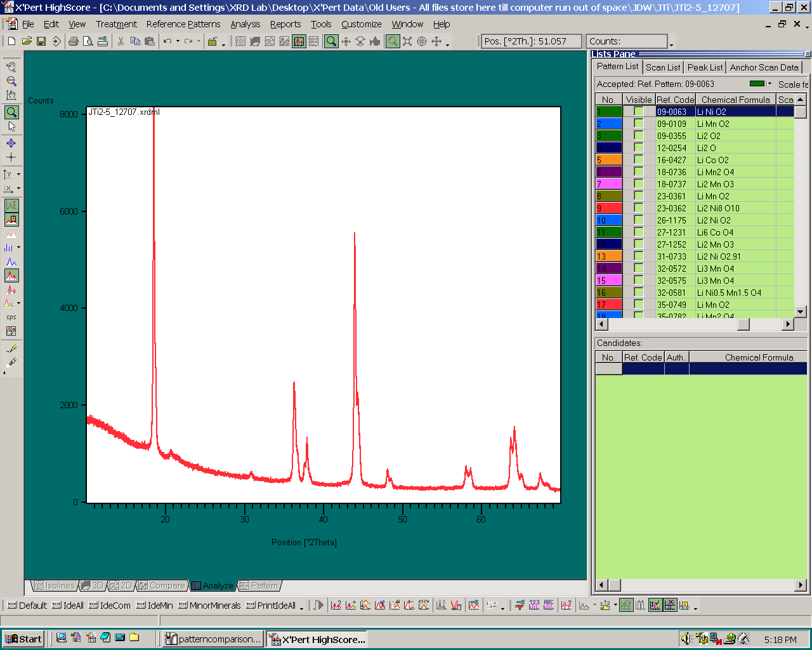Screen dimensions: 812x650
Task: Toggle Visible checkbox for Li Ni O2 09-0063
Action: pos(639,112)
